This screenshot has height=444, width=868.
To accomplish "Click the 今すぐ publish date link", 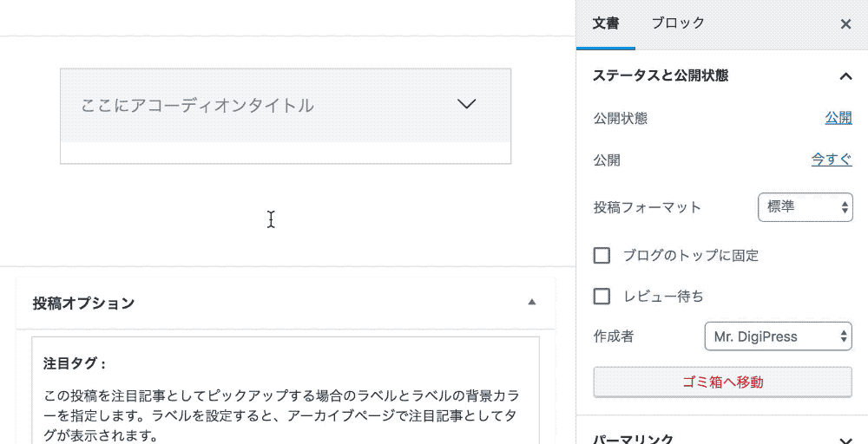I will pyautogui.click(x=831, y=160).
